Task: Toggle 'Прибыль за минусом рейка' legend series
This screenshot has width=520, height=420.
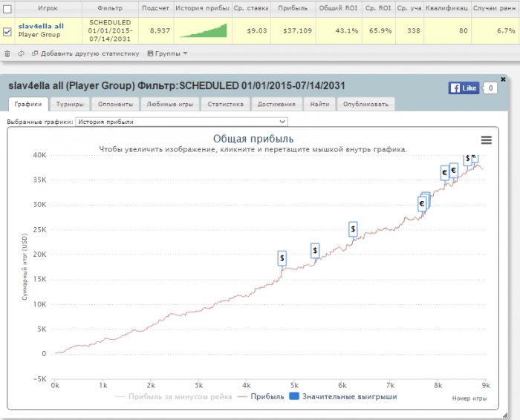Action: [x=174, y=396]
